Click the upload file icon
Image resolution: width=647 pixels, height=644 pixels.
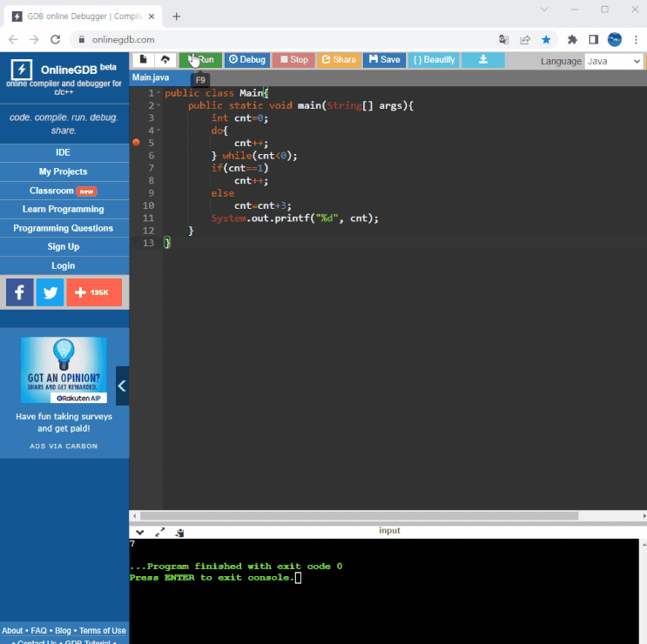(x=164, y=60)
